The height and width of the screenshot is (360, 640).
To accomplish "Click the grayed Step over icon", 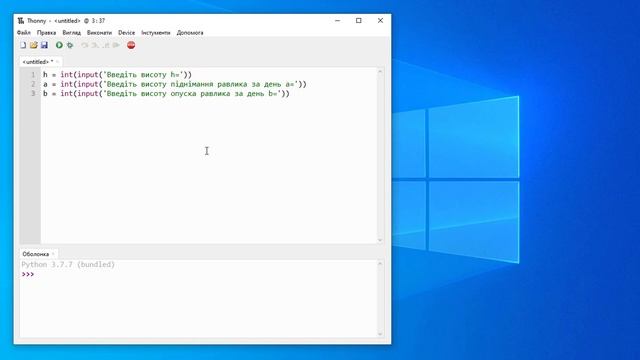I will pyautogui.click(x=84, y=45).
